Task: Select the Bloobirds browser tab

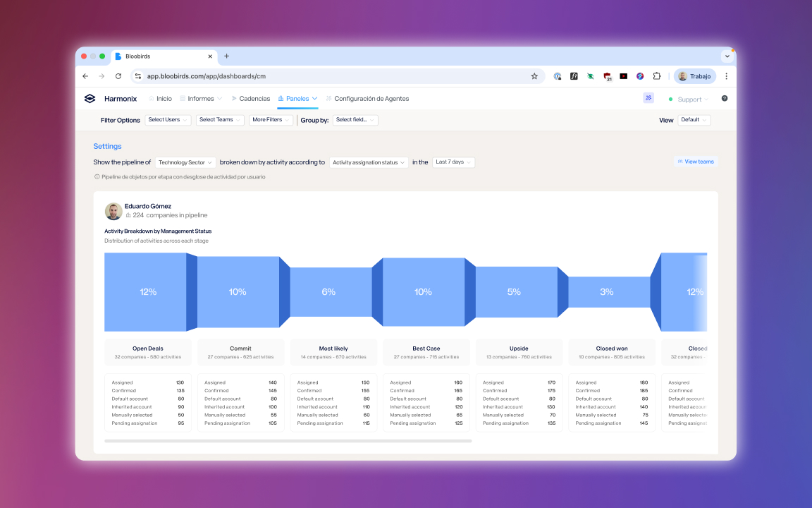Action: coord(165,56)
